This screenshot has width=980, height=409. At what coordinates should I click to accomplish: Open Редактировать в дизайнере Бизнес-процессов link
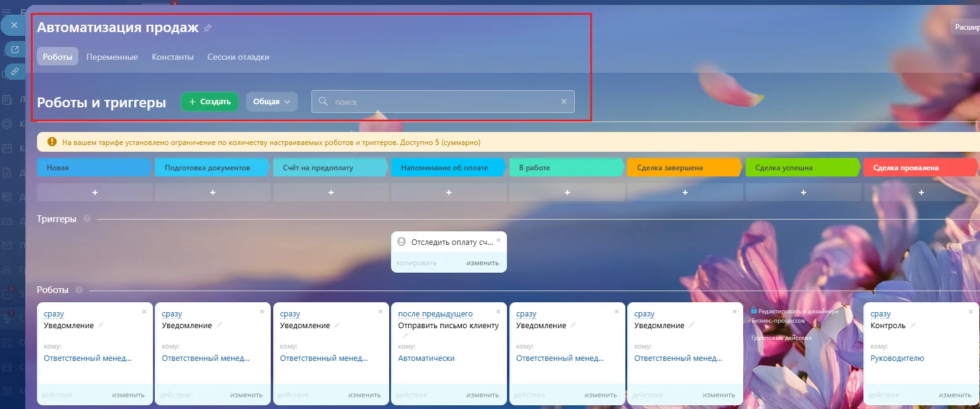click(x=795, y=316)
